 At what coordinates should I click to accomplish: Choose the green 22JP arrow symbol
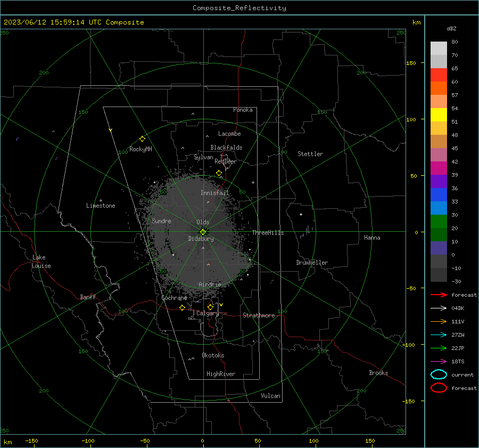(439, 348)
